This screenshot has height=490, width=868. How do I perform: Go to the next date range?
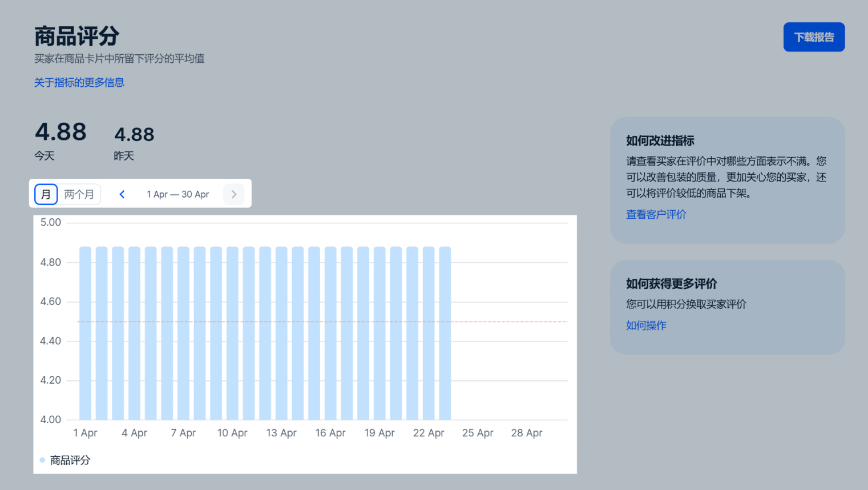click(233, 194)
